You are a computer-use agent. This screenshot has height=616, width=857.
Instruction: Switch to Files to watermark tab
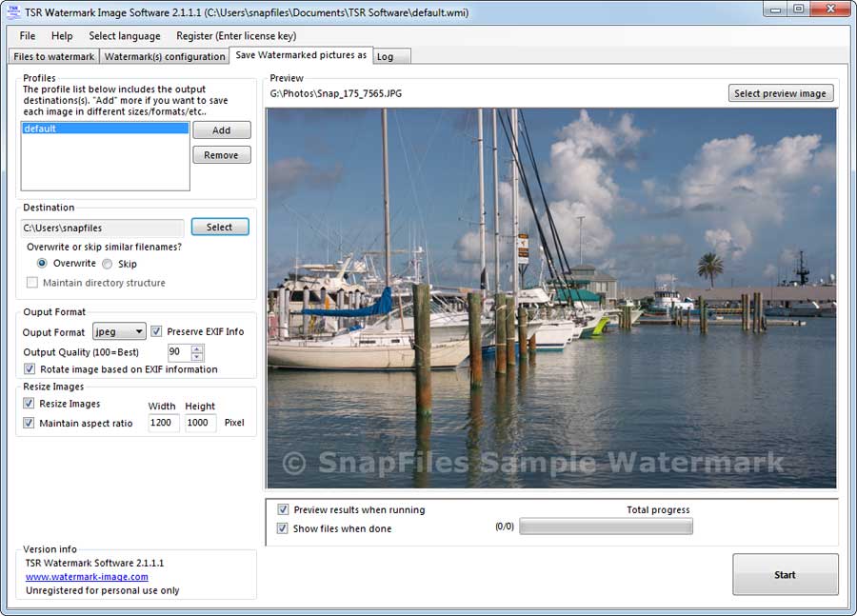[53, 56]
